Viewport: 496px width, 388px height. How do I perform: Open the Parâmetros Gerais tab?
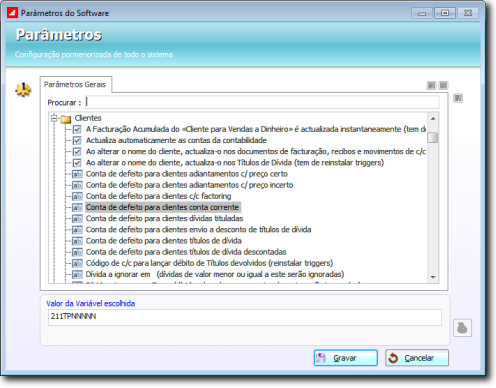(75, 85)
